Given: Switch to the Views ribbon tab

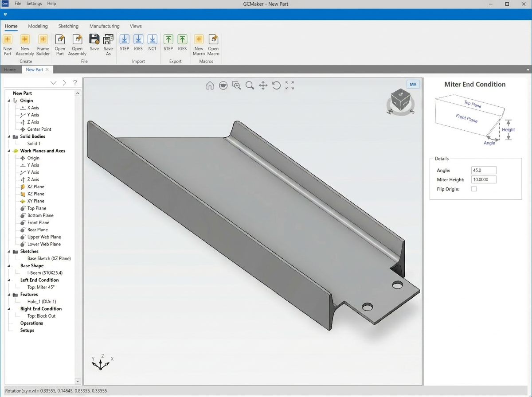Looking at the screenshot, I should [136, 26].
